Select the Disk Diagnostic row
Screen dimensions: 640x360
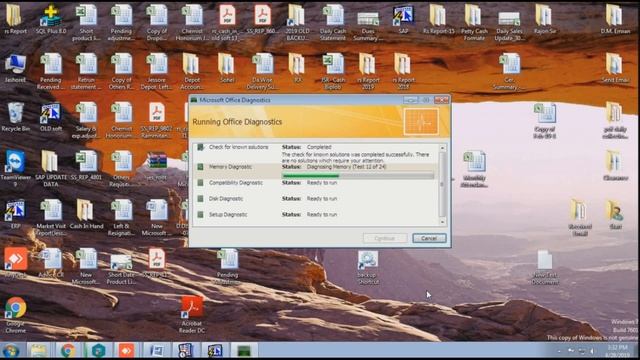(x=315, y=199)
